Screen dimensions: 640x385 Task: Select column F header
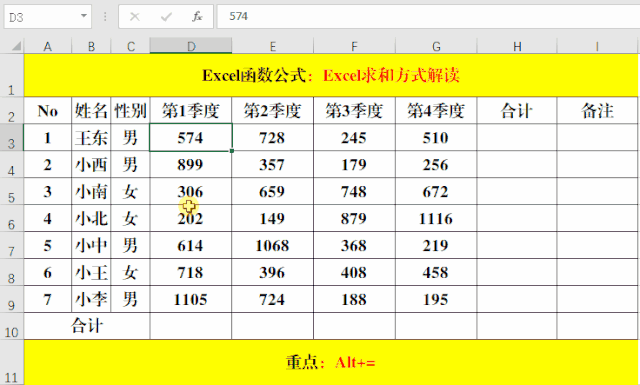(x=354, y=46)
